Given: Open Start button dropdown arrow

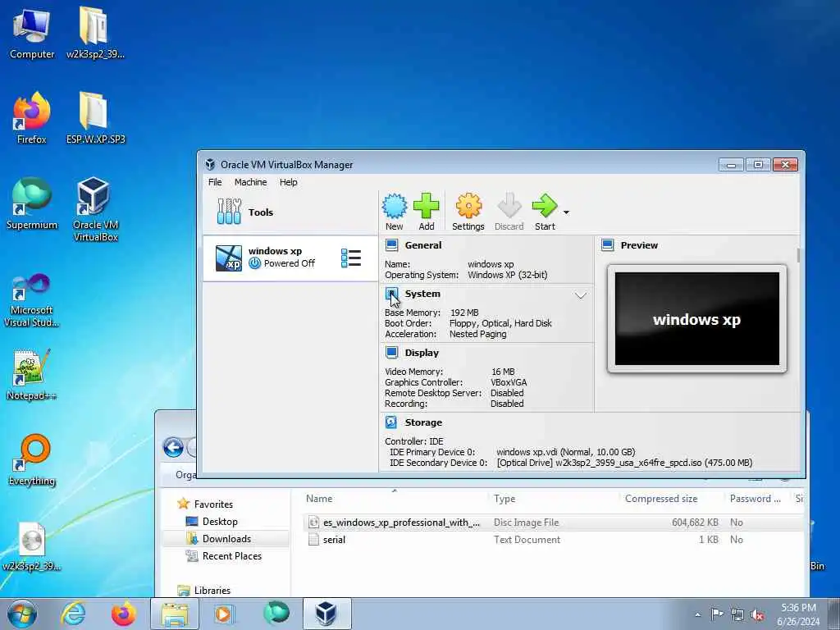Looking at the screenshot, I should (x=566, y=212).
